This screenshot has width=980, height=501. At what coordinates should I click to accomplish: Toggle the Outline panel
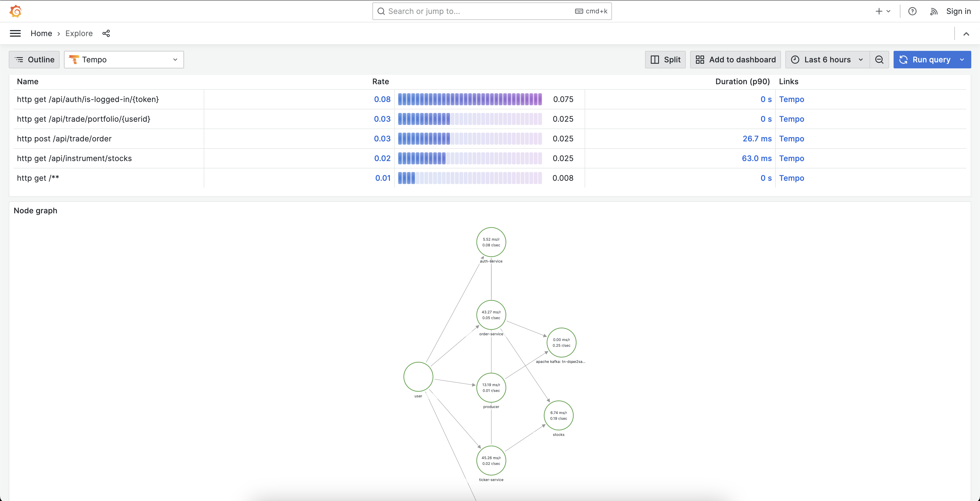(x=34, y=60)
